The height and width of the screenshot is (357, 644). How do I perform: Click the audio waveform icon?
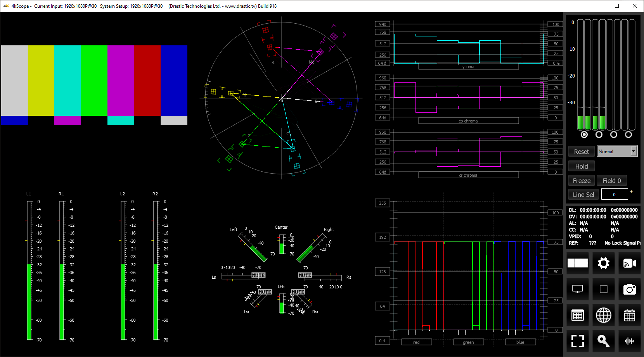pos(630,341)
